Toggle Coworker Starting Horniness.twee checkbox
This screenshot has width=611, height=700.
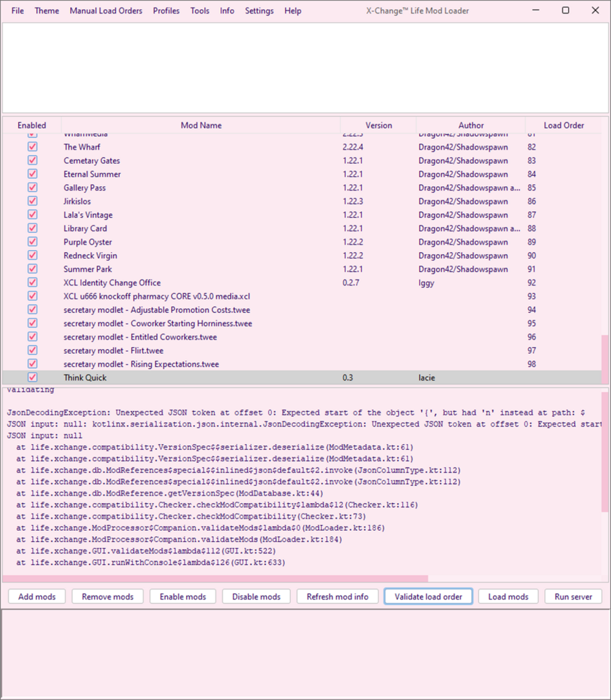click(32, 323)
